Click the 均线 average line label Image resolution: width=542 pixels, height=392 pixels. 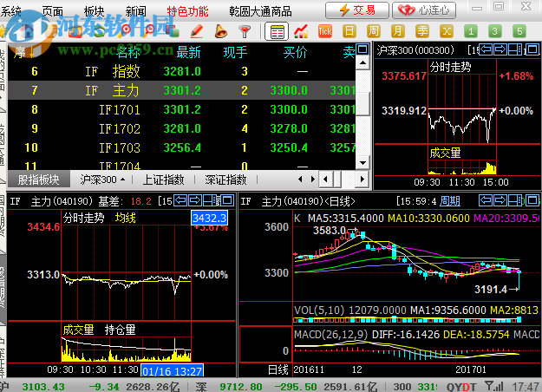click(x=125, y=218)
